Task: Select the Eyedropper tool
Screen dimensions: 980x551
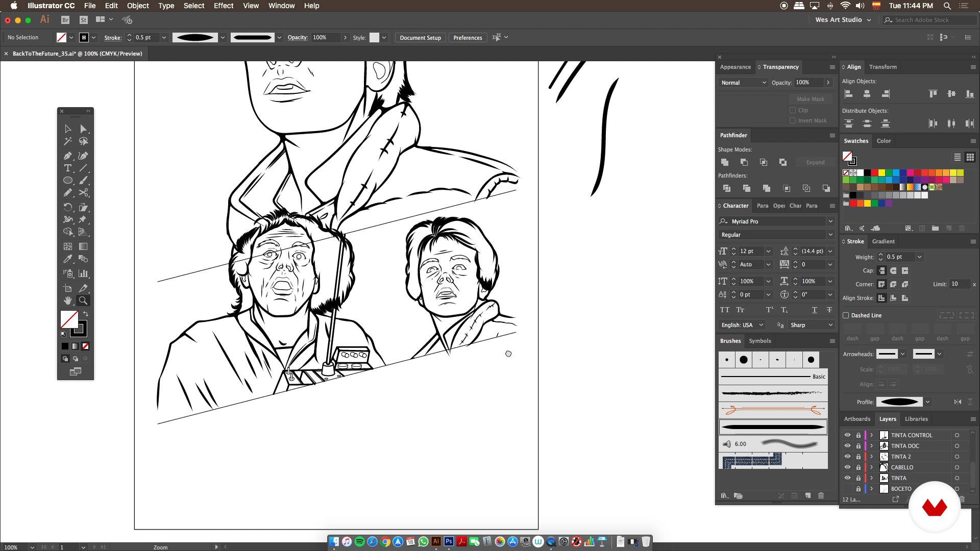Action: coord(68,259)
